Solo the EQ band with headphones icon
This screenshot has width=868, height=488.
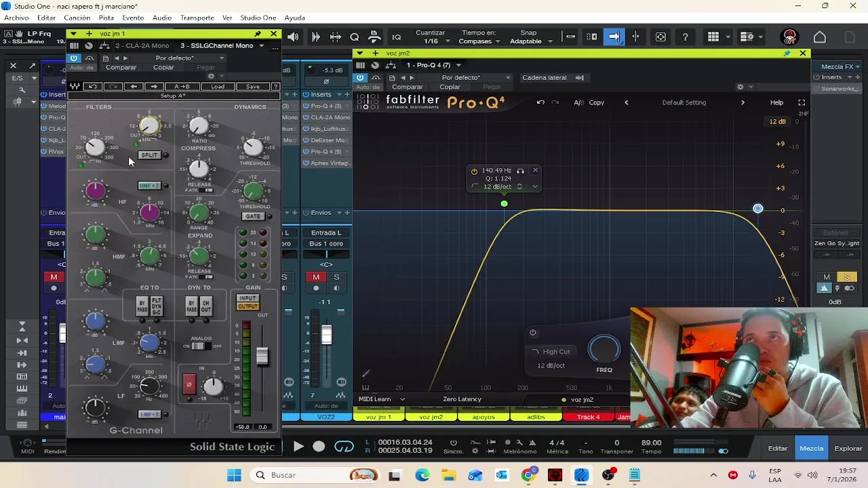coord(520,171)
